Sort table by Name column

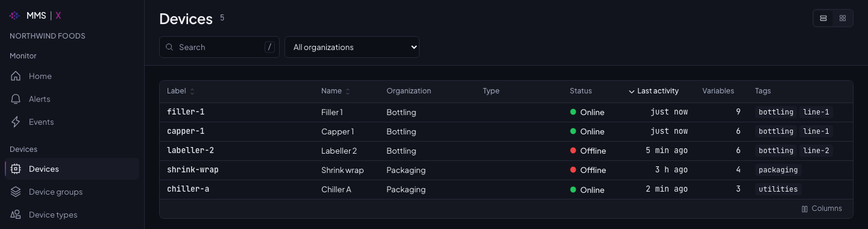pos(336,91)
